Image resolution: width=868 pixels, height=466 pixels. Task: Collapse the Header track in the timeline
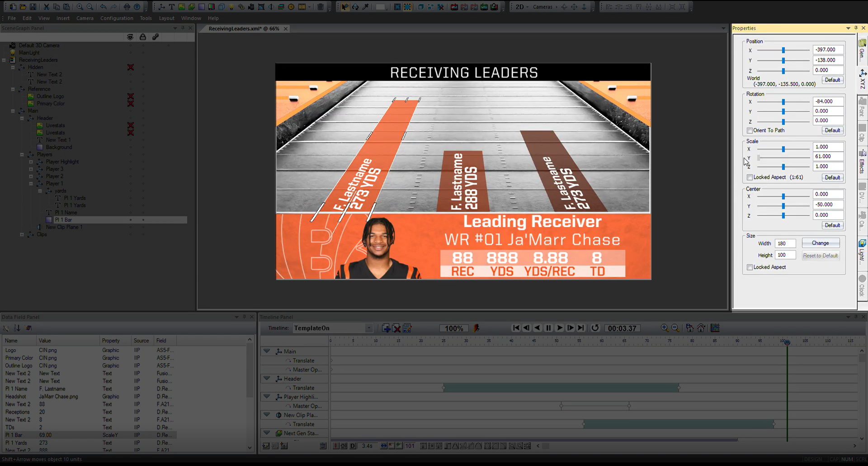click(267, 379)
